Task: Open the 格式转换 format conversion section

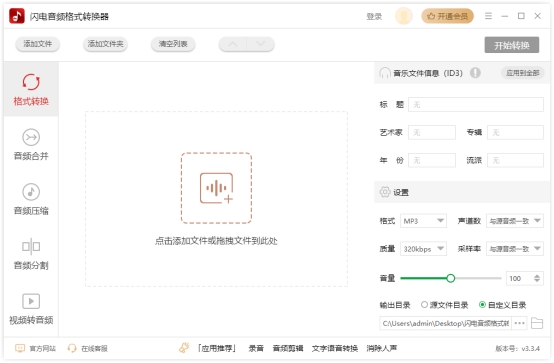Action: (31, 89)
